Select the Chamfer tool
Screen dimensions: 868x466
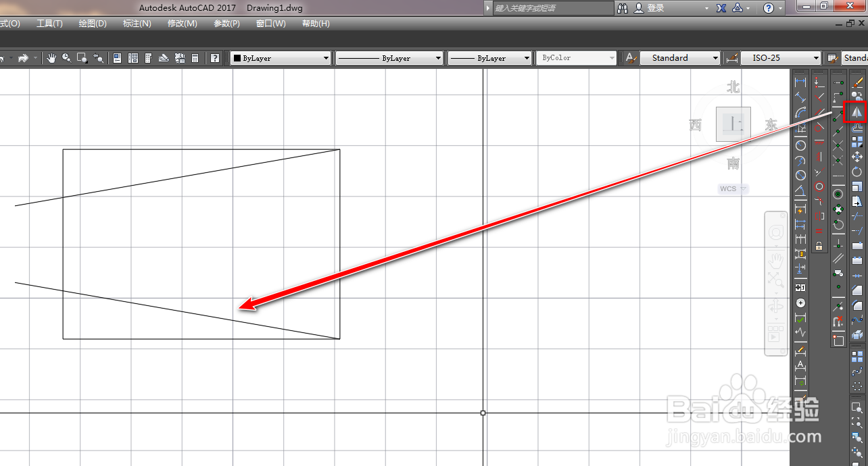857,290
